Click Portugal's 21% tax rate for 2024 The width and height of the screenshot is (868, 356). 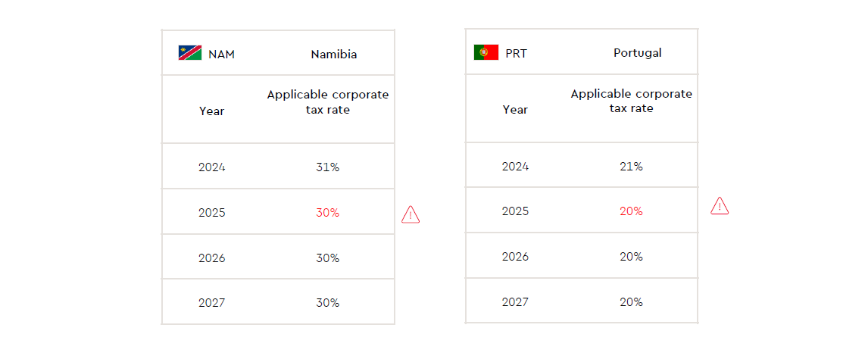pyautogui.click(x=631, y=166)
